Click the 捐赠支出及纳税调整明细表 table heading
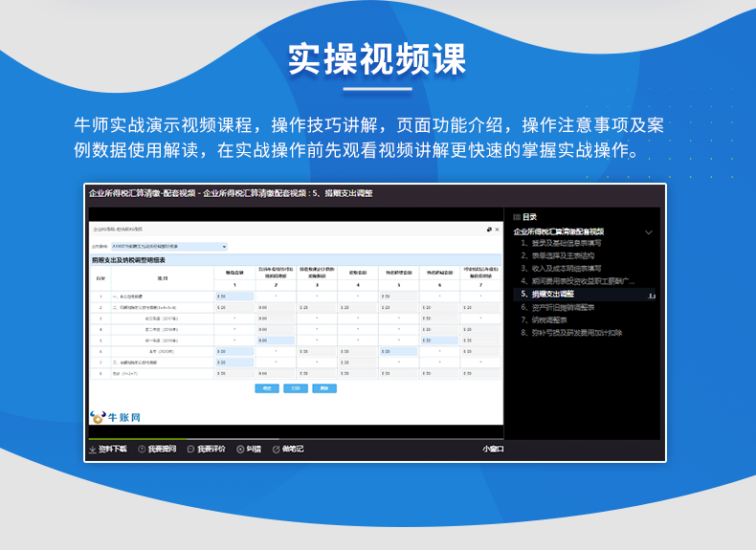Image resolution: width=756 pixels, height=550 pixels. coord(129,260)
